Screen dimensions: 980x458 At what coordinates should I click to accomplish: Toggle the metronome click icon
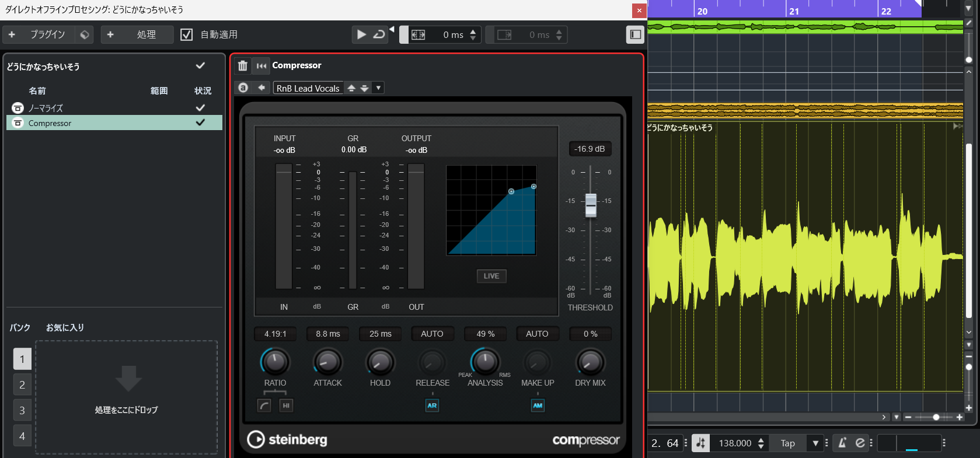(x=842, y=443)
